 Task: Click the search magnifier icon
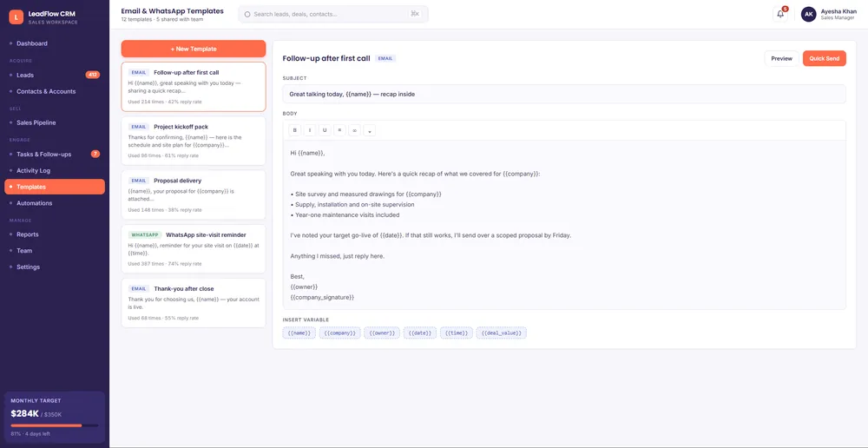[x=247, y=15]
